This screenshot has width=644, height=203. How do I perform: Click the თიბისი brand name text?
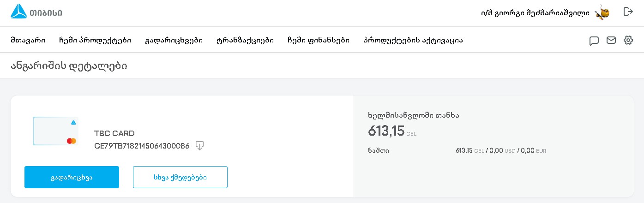tap(48, 12)
